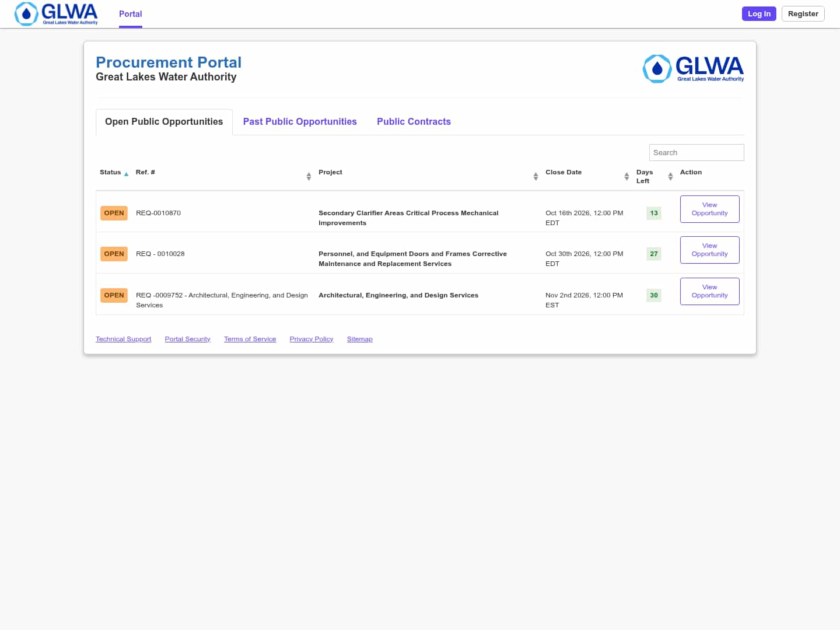
Task: Click the Register button
Action: [x=803, y=13]
